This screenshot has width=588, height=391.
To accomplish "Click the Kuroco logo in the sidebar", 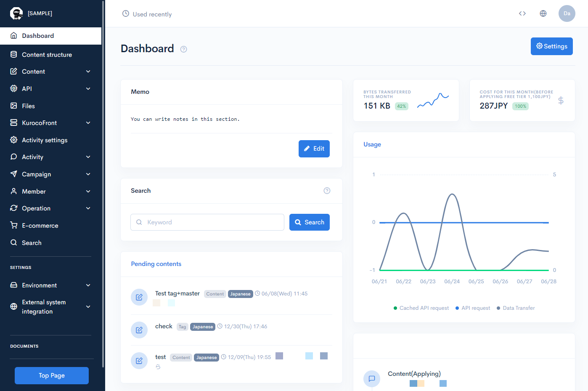I will pyautogui.click(x=16, y=13).
